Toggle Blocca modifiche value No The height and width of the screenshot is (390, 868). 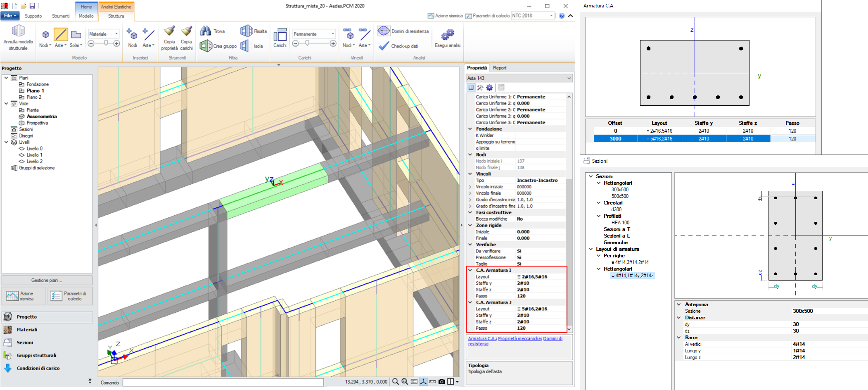[520, 219]
